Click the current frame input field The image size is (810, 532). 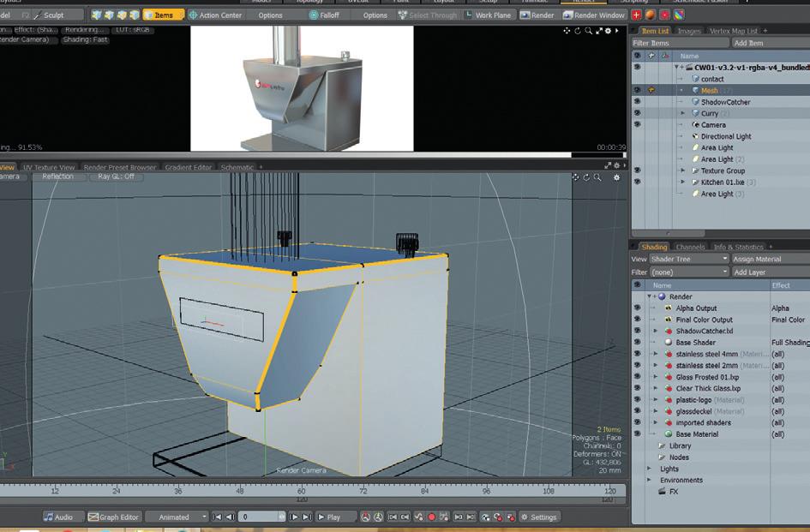[262, 517]
